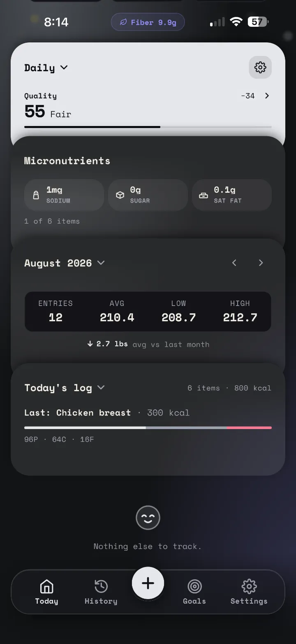
Task: Open settings gear in Daily card
Action: pyautogui.click(x=260, y=67)
